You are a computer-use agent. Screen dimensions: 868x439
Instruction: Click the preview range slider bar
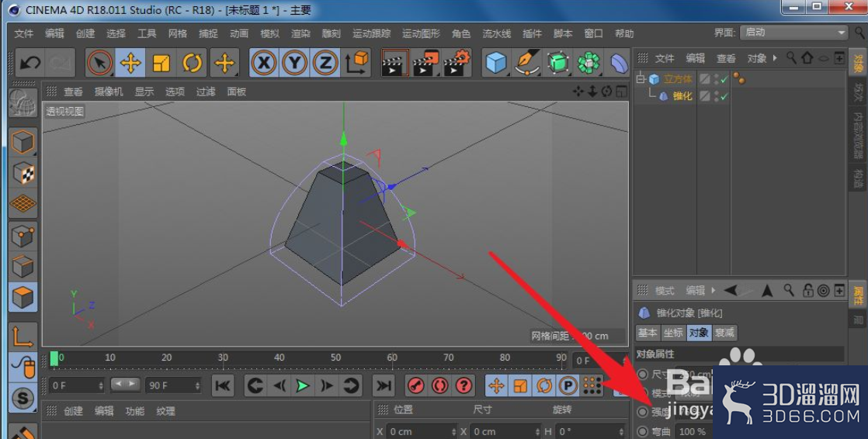point(125,383)
